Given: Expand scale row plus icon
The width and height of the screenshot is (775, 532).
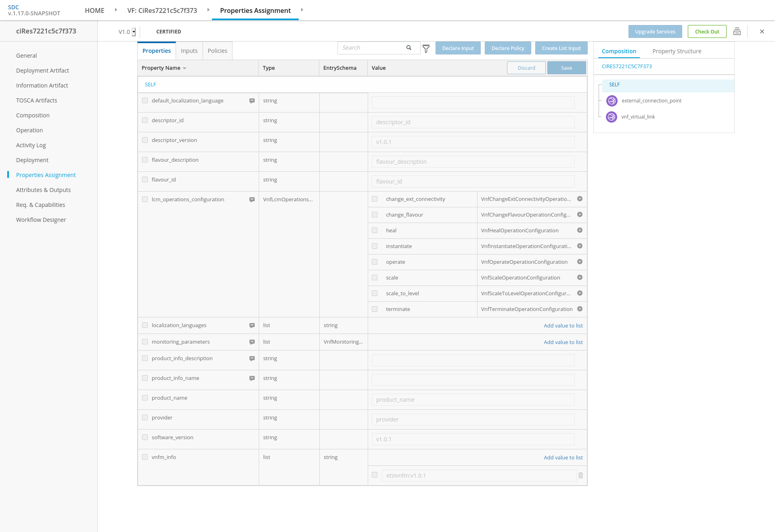Looking at the screenshot, I should [x=580, y=277].
